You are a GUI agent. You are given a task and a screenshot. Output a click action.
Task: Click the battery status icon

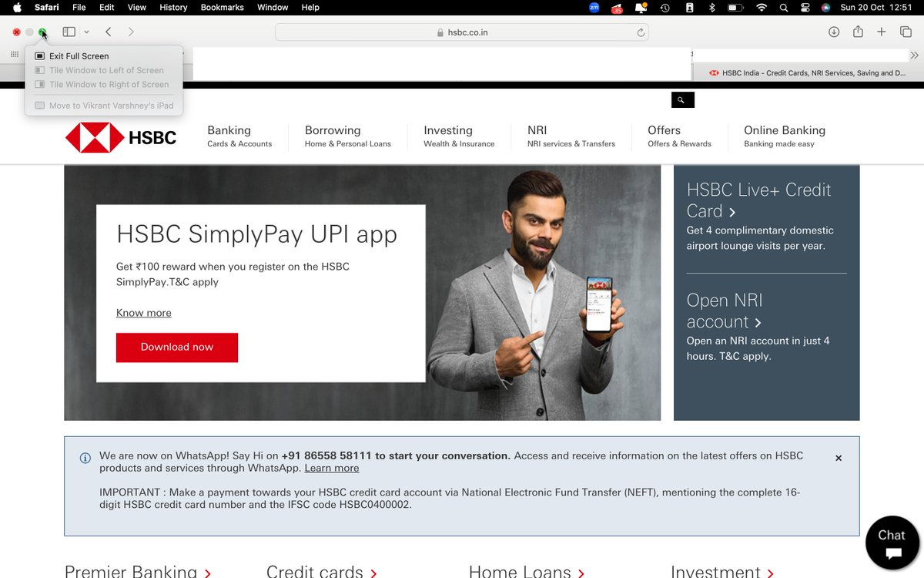(x=735, y=8)
